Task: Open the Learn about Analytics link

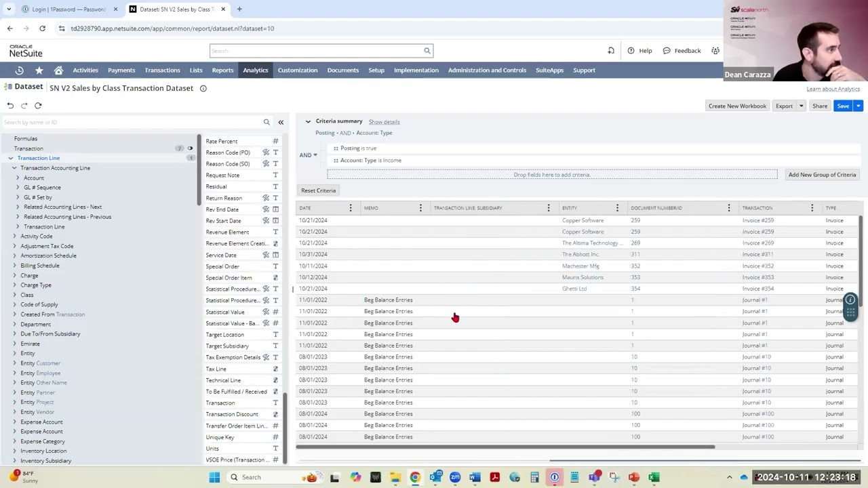Action: pyautogui.click(x=833, y=89)
